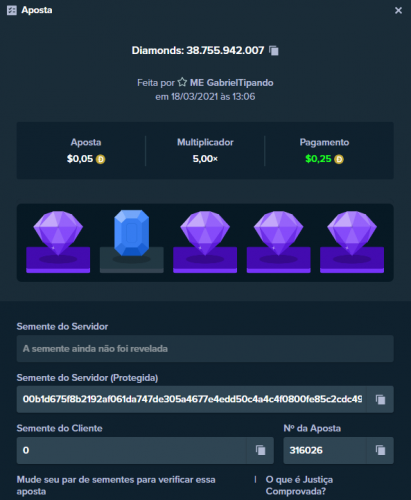
Task: Click the star icon beside ME GabrielTipando
Action: (x=182, y=82)
